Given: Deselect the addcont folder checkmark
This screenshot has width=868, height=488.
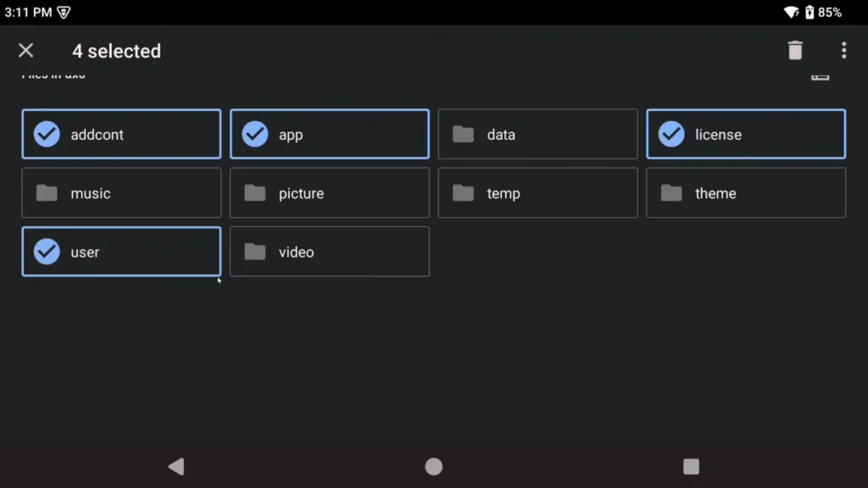Looking at the screenshot, I should 47,134.
